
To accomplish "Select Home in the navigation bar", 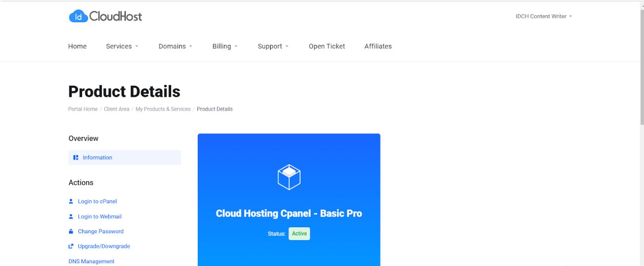I will click(77, 46).
